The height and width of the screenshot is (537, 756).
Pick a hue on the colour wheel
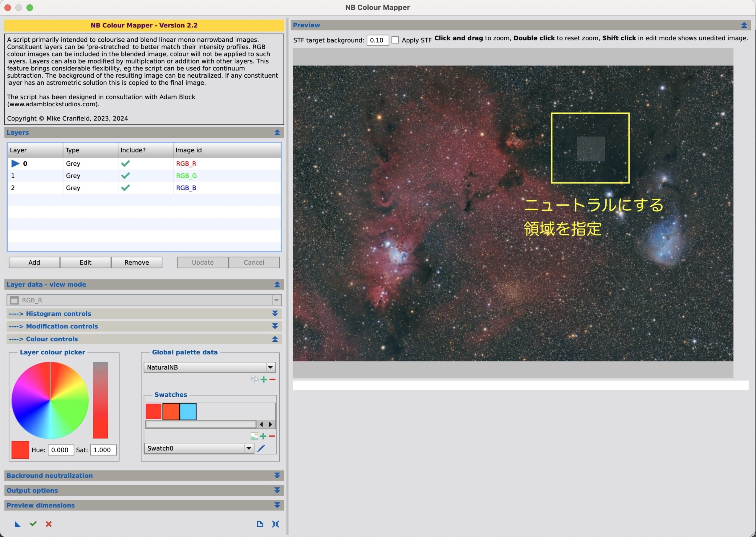[50, 401]
